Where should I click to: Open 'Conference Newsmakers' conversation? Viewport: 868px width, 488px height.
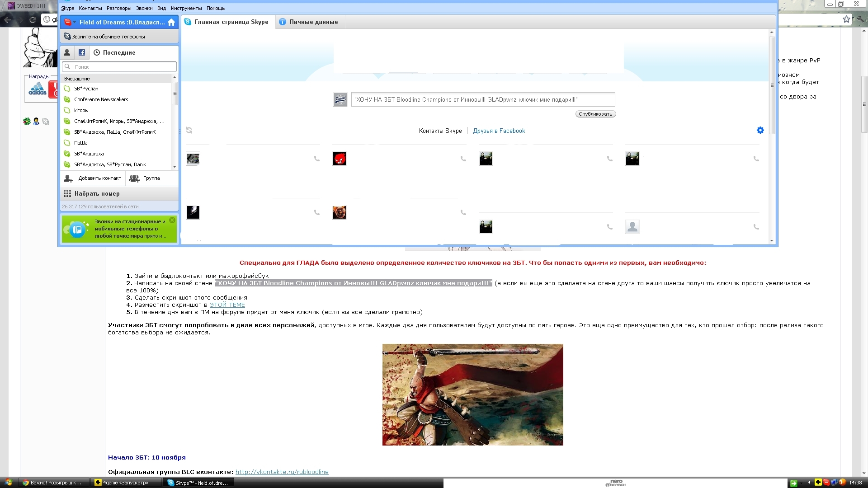tap(101, 99)
